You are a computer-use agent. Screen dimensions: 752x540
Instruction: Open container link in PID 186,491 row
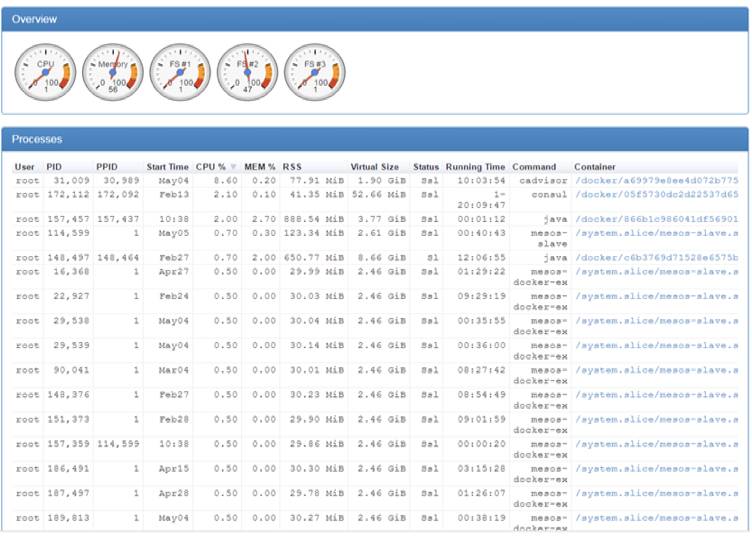[x=657, y=469]
